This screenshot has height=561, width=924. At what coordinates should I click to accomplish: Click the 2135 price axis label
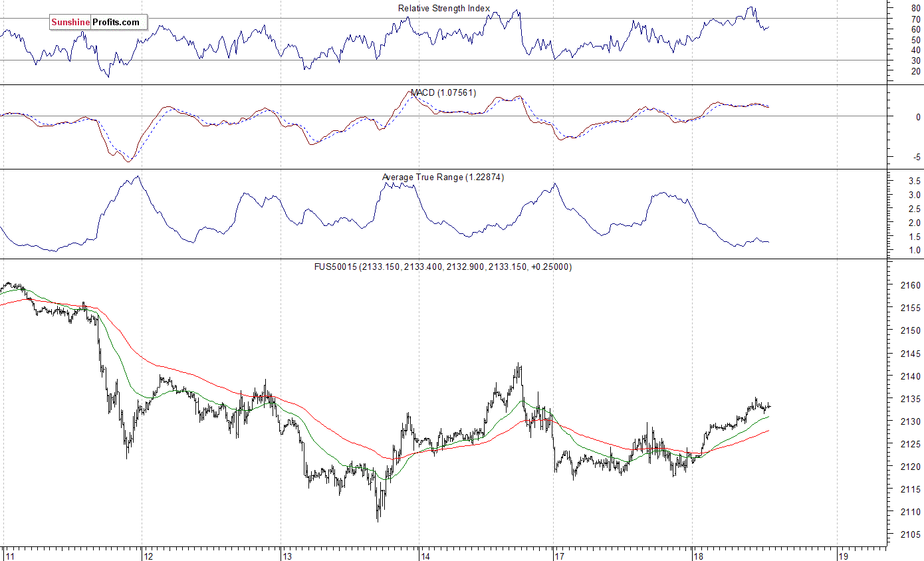(911, 399)
